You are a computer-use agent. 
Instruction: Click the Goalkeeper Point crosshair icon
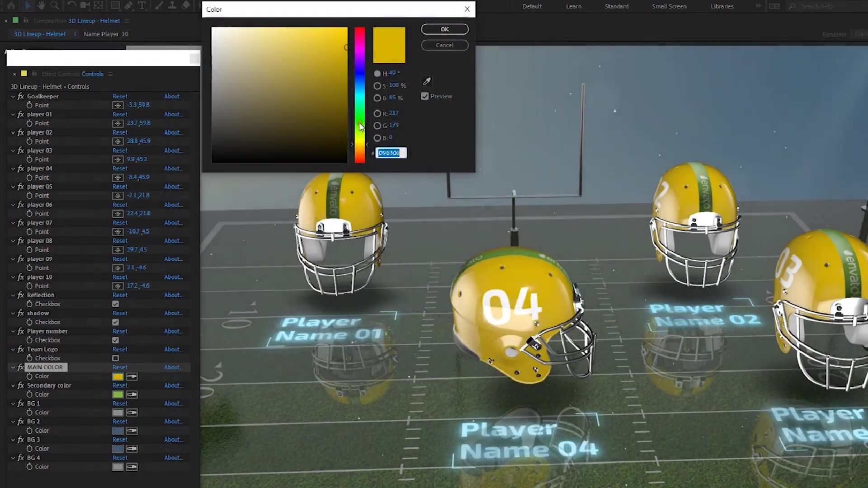click(x=118, y=105)
